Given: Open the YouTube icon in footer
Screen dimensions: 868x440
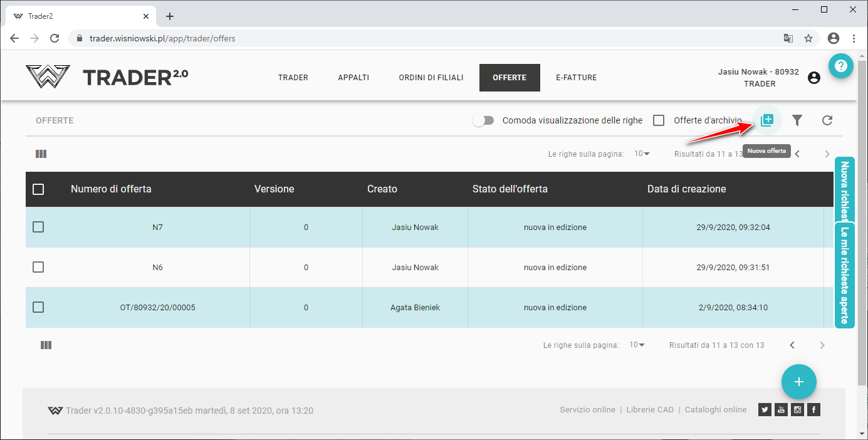Looking at the screenshot, I should (x=781, y=410).
